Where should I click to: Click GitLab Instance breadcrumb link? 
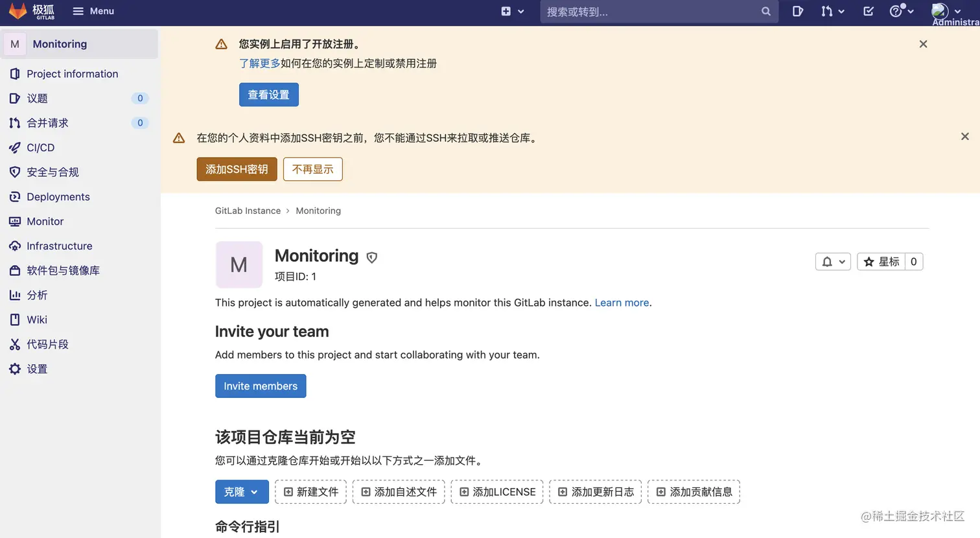(x=248, y=211)
